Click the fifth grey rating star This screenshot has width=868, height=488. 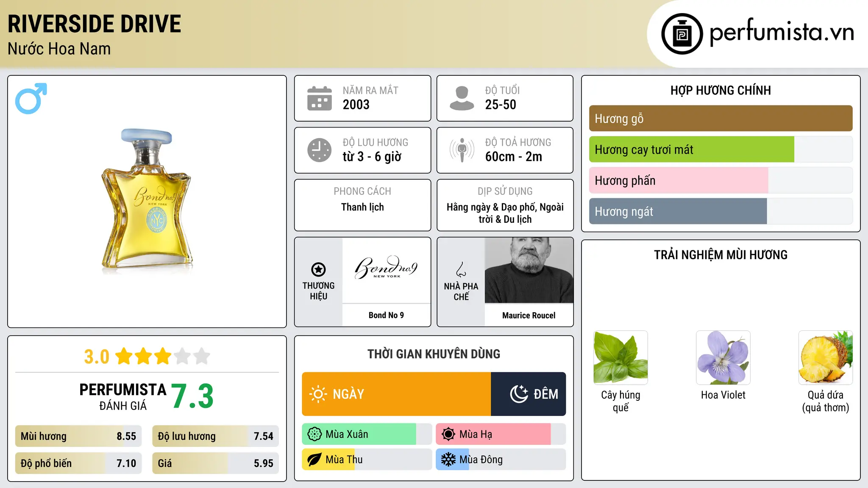tap(202, 356)
